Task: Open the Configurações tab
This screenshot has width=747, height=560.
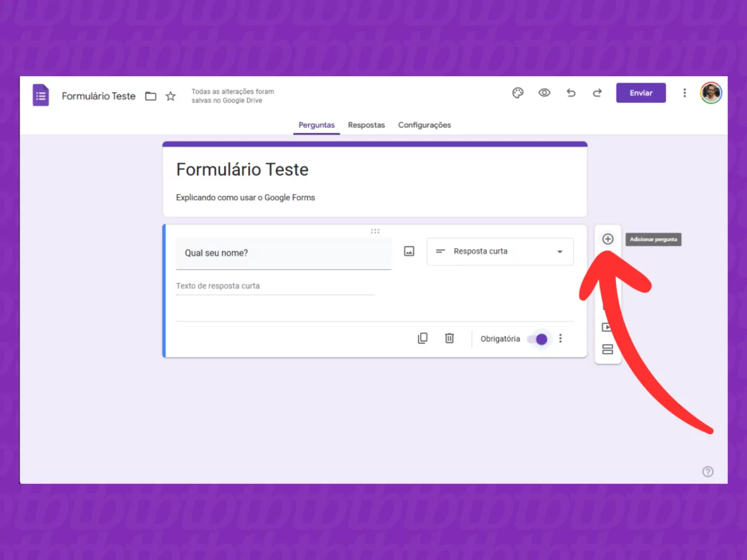Action: [x=424, y=125]
